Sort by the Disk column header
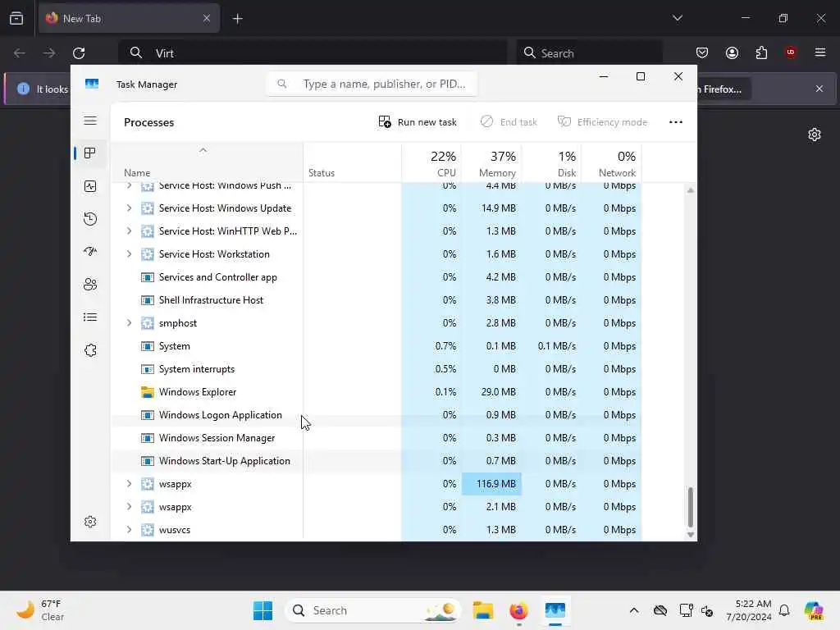 (551, 163)
